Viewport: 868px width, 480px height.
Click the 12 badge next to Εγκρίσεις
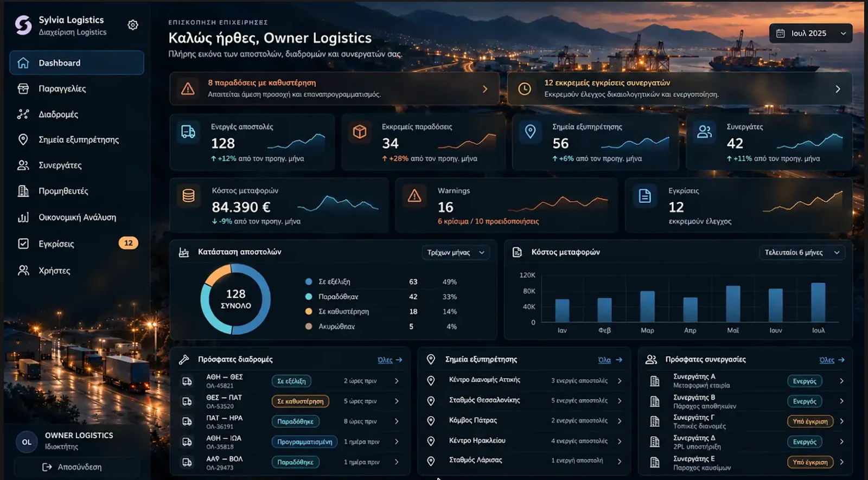pos(128,243)
